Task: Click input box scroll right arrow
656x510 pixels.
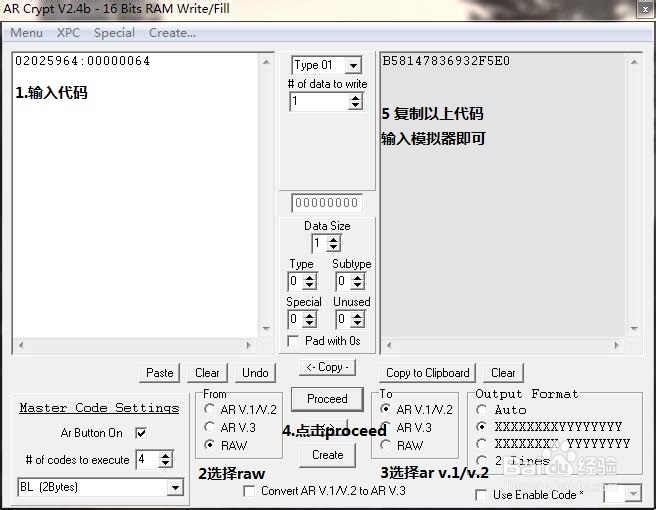Action: click(x=249, y=345)
